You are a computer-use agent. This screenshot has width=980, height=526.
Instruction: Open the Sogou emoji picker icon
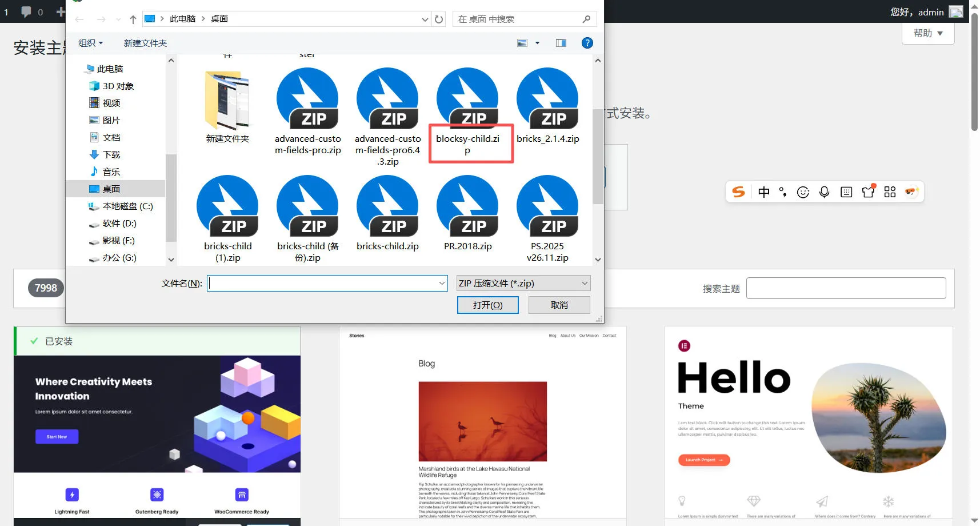coord(802,192)
